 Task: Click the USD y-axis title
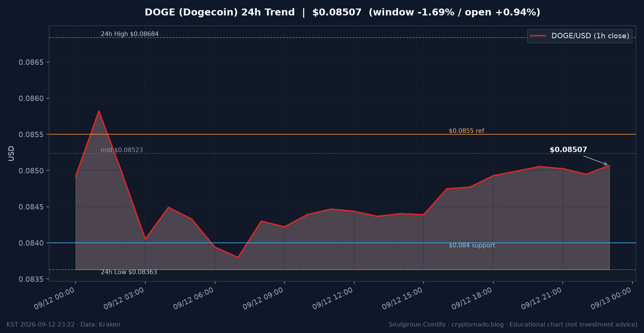click(11, 153)
